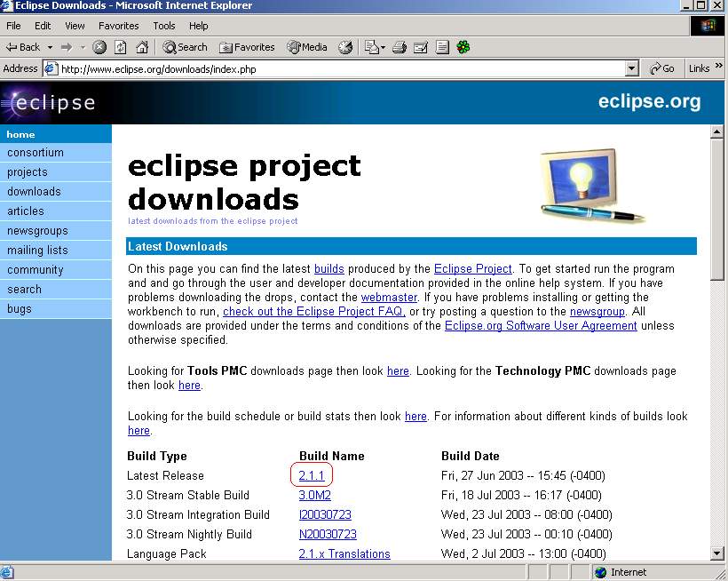
Task: Open the Edit menu
Action: (x=43, y=26)
